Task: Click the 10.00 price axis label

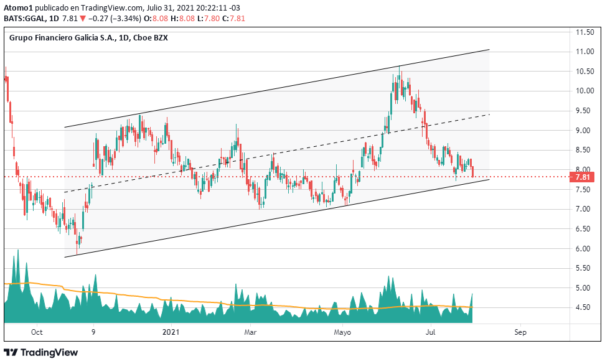Action: tap(585, 91)
